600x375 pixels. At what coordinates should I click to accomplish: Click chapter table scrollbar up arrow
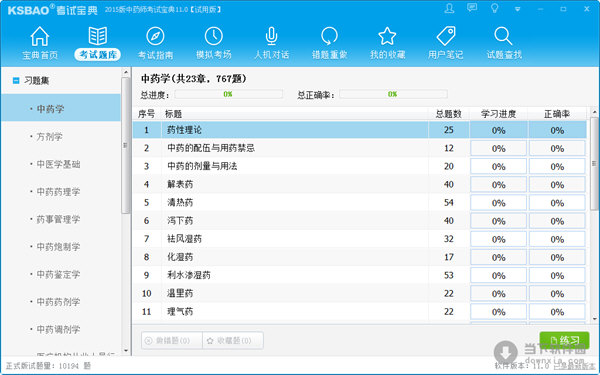point(594,112)
